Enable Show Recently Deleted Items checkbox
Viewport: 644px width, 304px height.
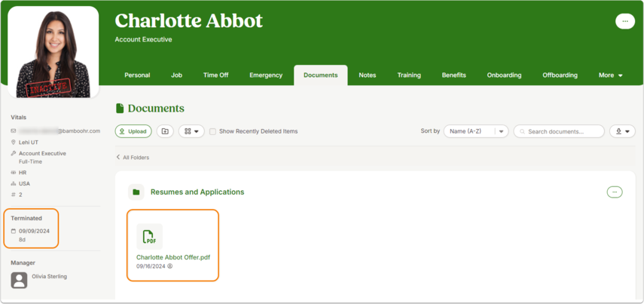click(x=212, y=132)
